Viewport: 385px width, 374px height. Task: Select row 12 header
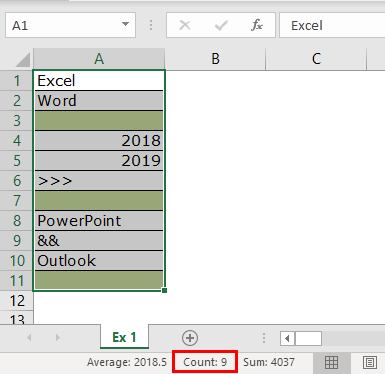[16, 301]
